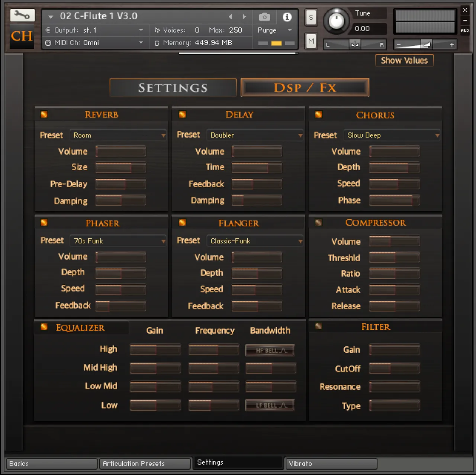The image size is (476, 475).
Task: Adjust the Reverb Pre-Delay slider
Action: point(120,184)
